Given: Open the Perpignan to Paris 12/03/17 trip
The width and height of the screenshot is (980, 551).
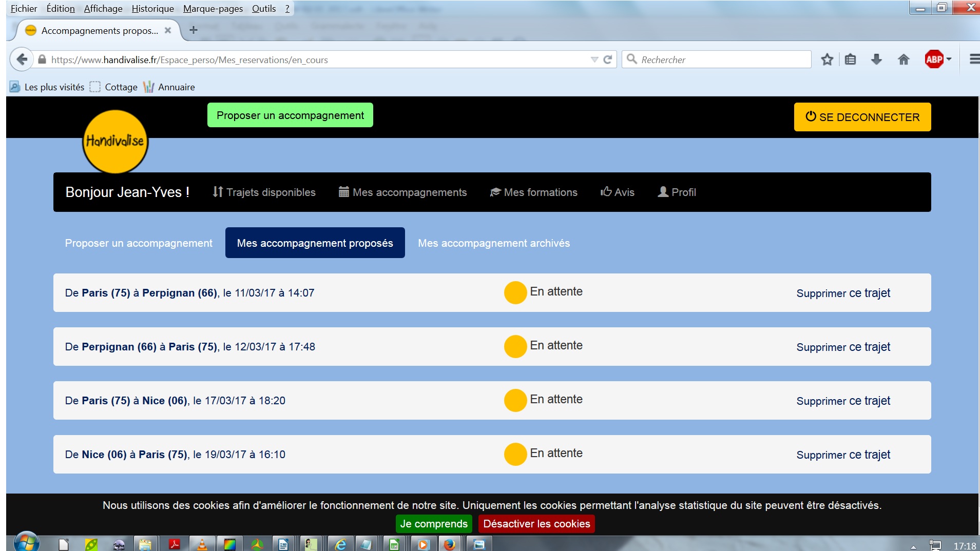Looking at the screenshot, I should 190,347.
